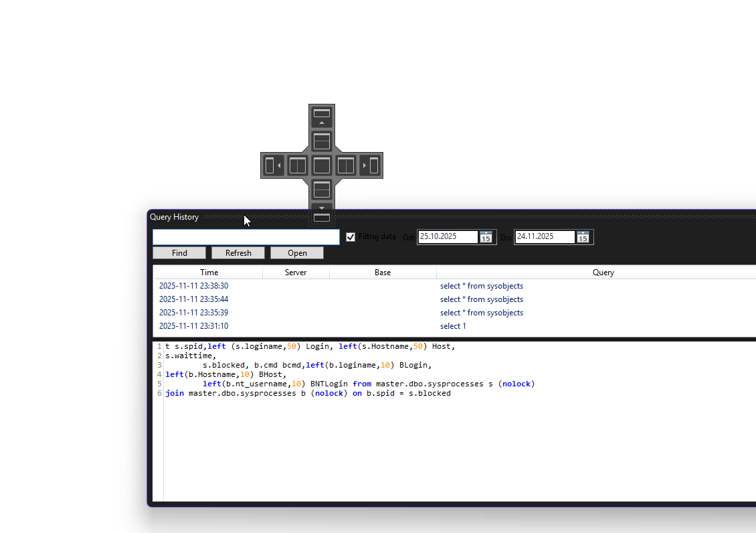Select the history row from 23:38:30

(x=193, y=286)
